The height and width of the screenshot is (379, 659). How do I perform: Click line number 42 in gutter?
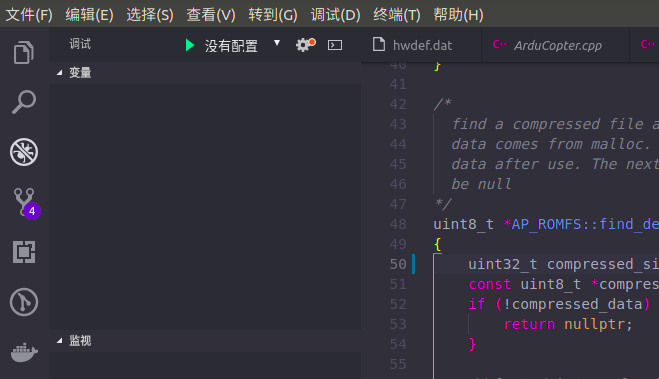click(398, 104)
